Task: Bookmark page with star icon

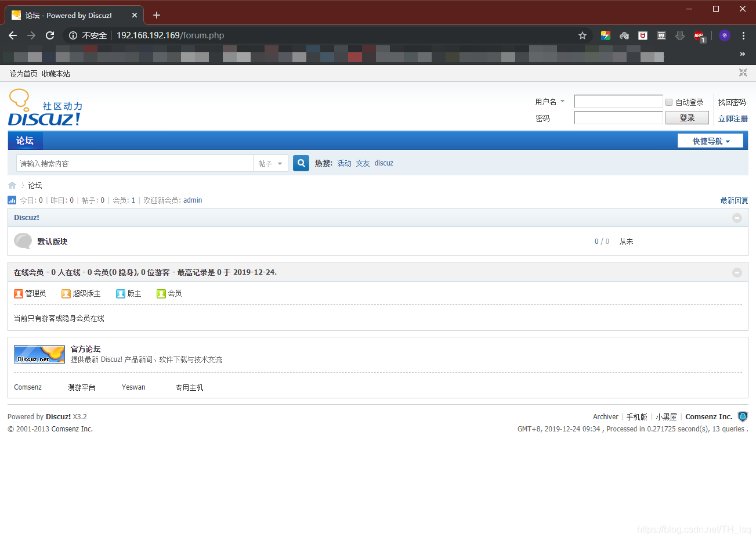Action: pyautogui.click(x=583, y=35)
